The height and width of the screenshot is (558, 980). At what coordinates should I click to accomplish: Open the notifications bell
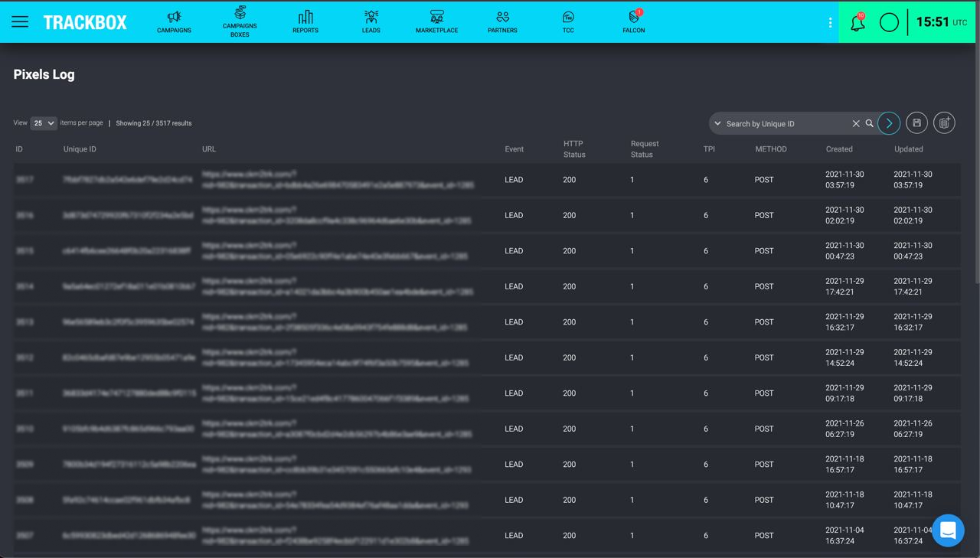[x=857, y=22]
